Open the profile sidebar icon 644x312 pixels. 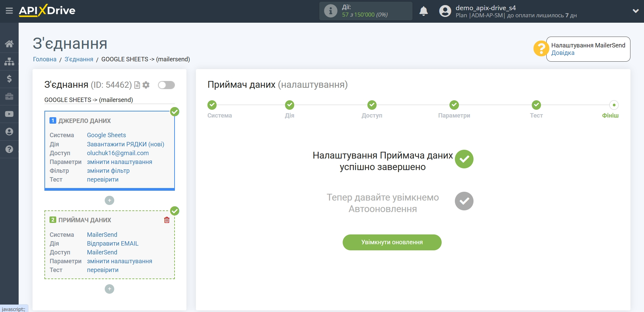[x=9, y=132]
